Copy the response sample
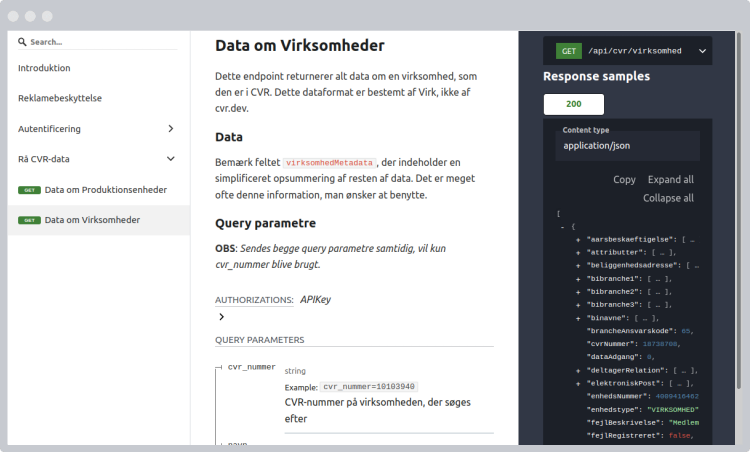The image size is (750, 453). coord(624,179)
